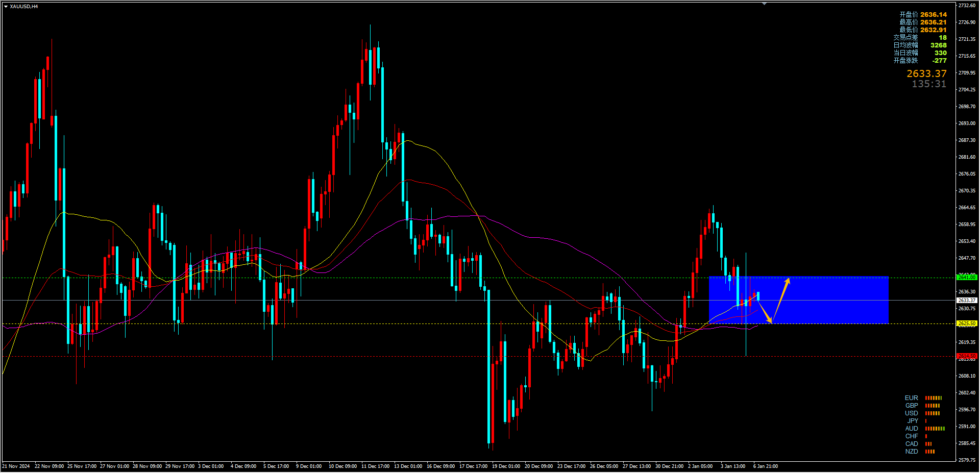
Task: Click the 3 Dec 01:00 time axis label
Action: click(211, 466)
